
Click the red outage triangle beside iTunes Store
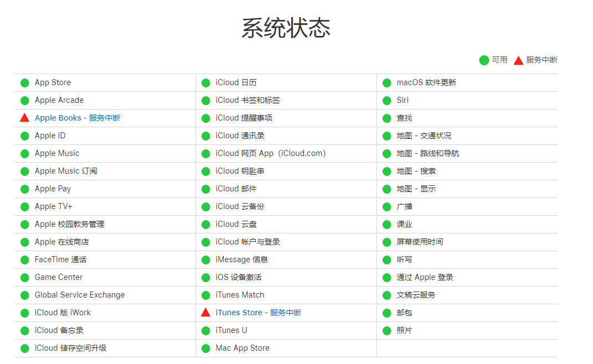tap(205, 313)
